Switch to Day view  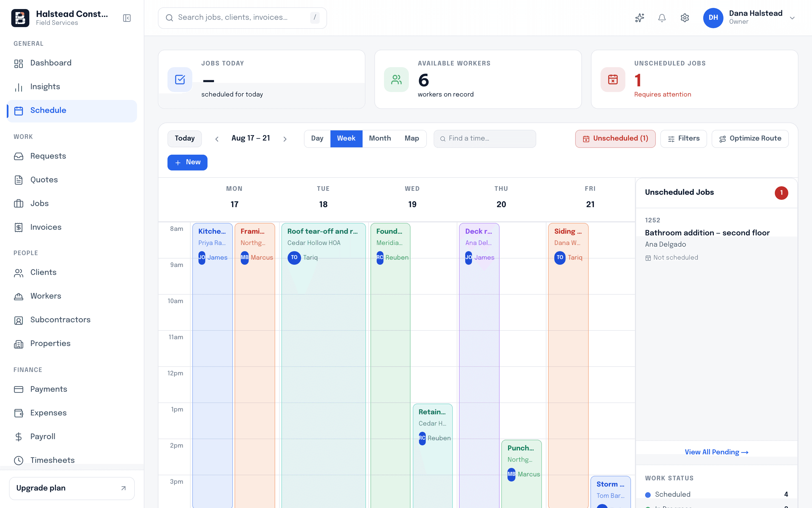tap(317, 139)
